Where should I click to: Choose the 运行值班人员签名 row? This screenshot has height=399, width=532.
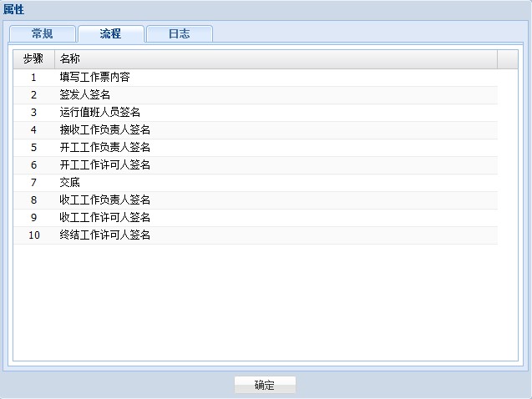pos(99,113)
